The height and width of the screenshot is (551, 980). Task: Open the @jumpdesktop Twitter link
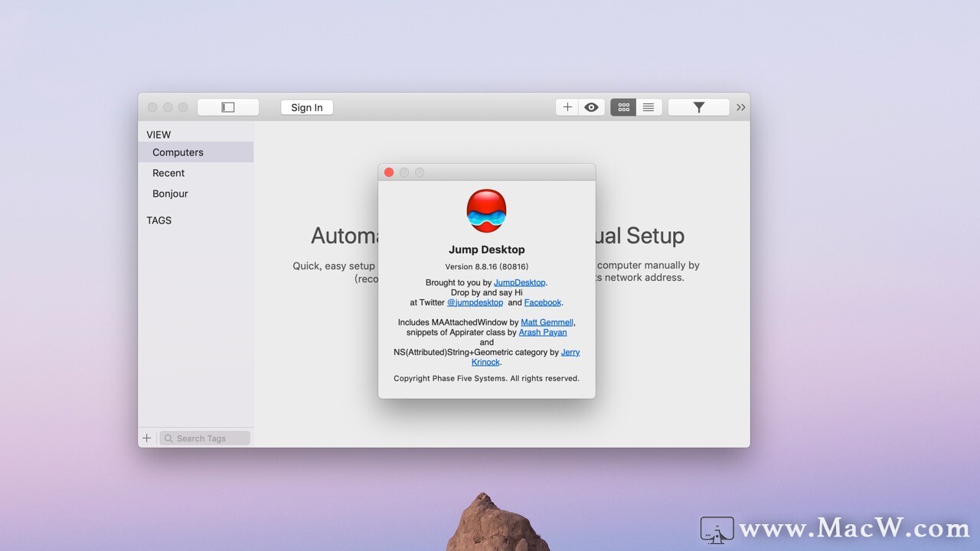(x=475, y=302)
